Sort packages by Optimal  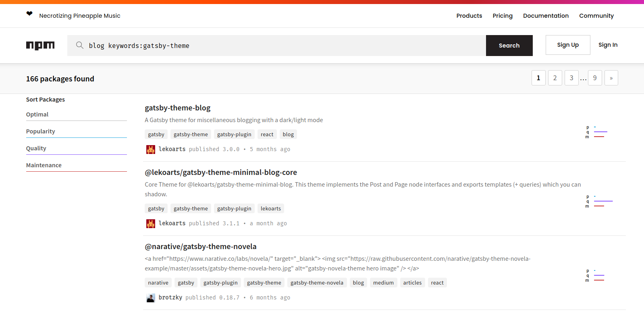(x=77, y=114)
